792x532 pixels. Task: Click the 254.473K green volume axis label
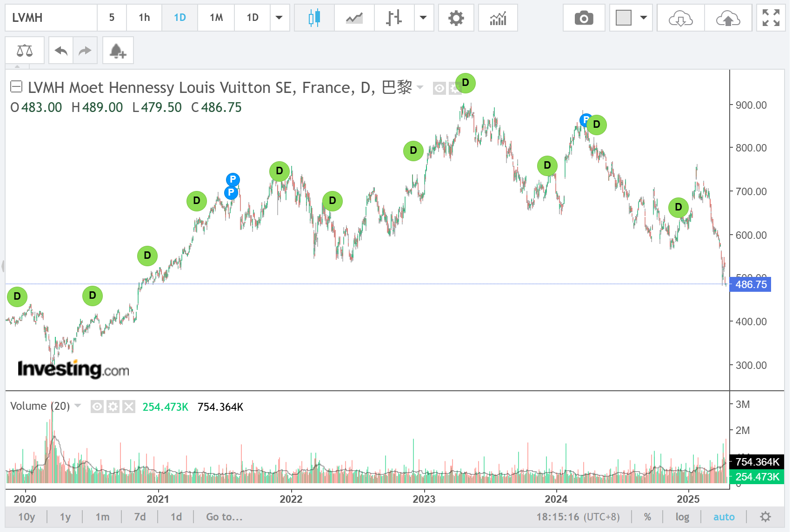pyautogui.click(x=757, y=477)
